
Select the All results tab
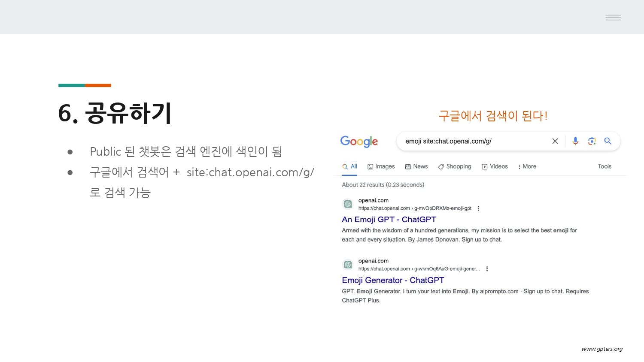[x=349, y=166]
